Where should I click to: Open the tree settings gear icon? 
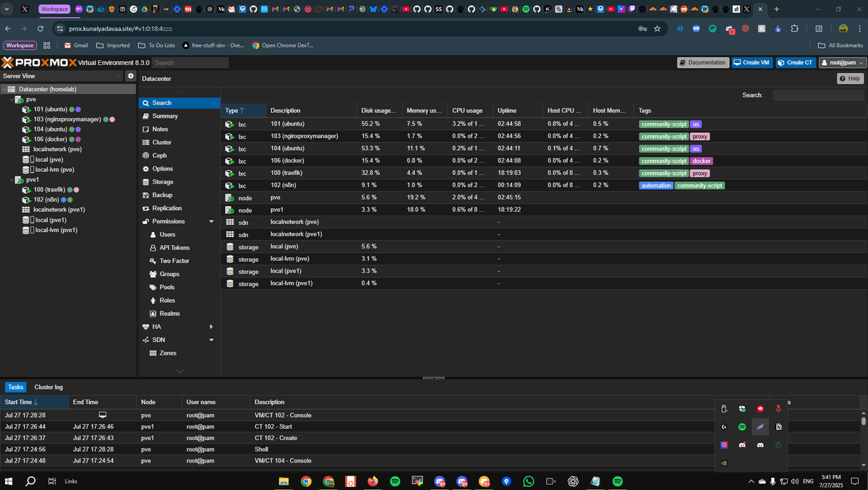click(x=131, y=76)
